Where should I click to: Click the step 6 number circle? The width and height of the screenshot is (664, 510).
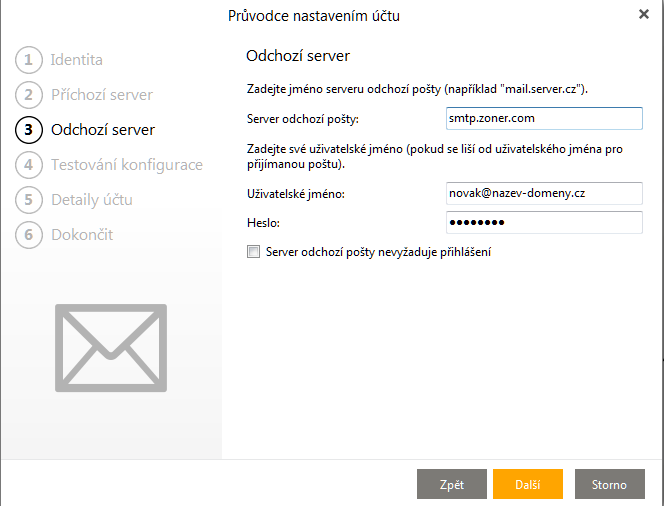point(28,235)
